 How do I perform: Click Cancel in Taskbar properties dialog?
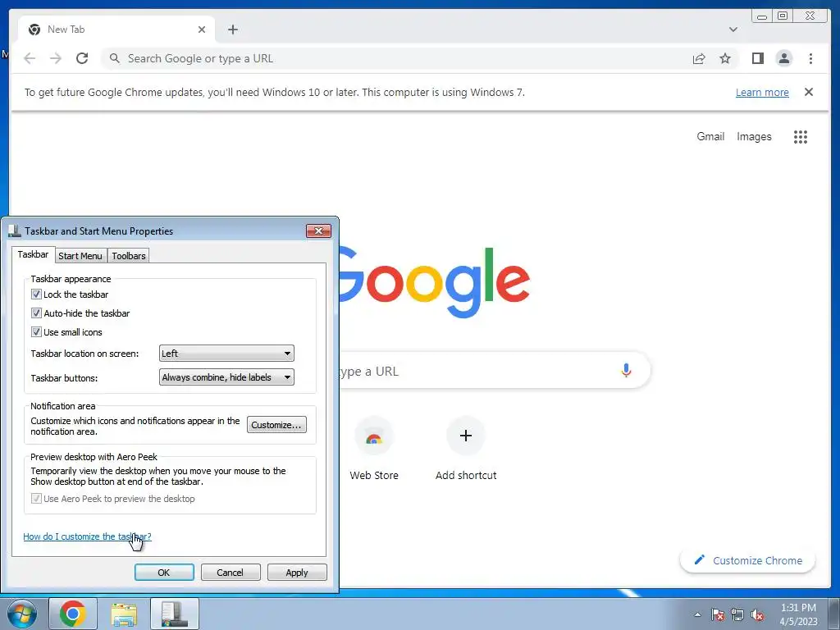point(231,572)
